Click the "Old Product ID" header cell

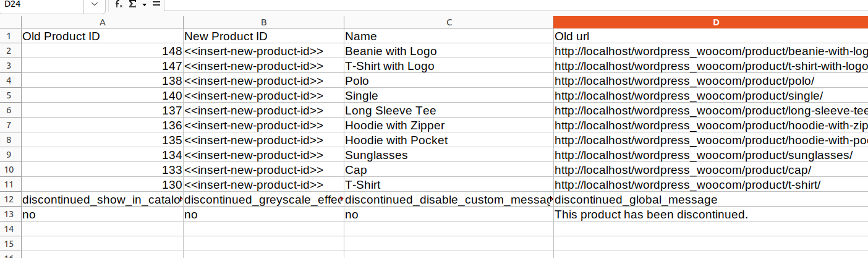pyautogui.click(x=103, y=37)
